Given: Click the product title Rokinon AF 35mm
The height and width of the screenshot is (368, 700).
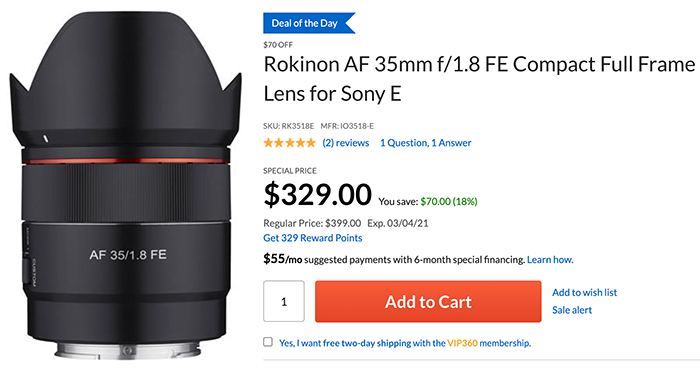Looking at the screenshot, I should point(479,79).
